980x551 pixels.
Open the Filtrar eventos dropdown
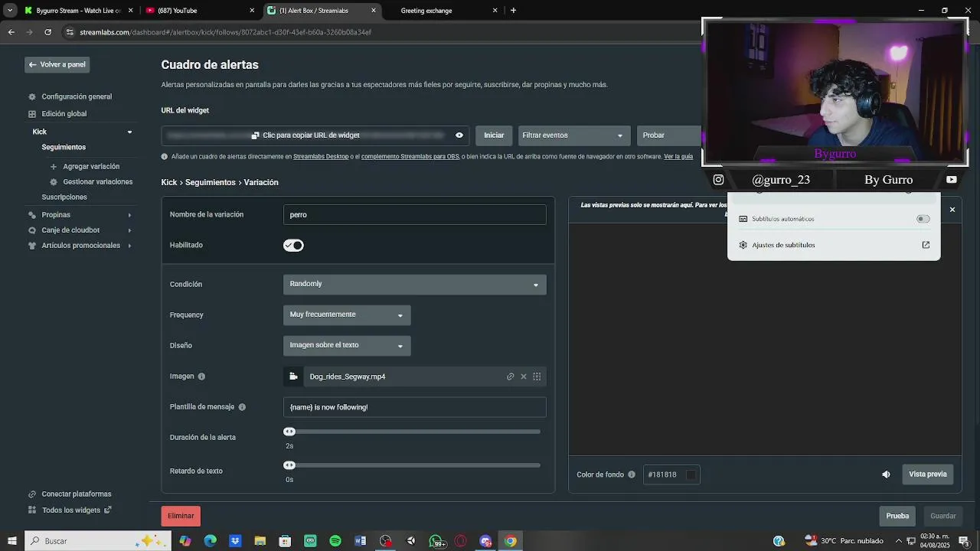pos(574,135)
